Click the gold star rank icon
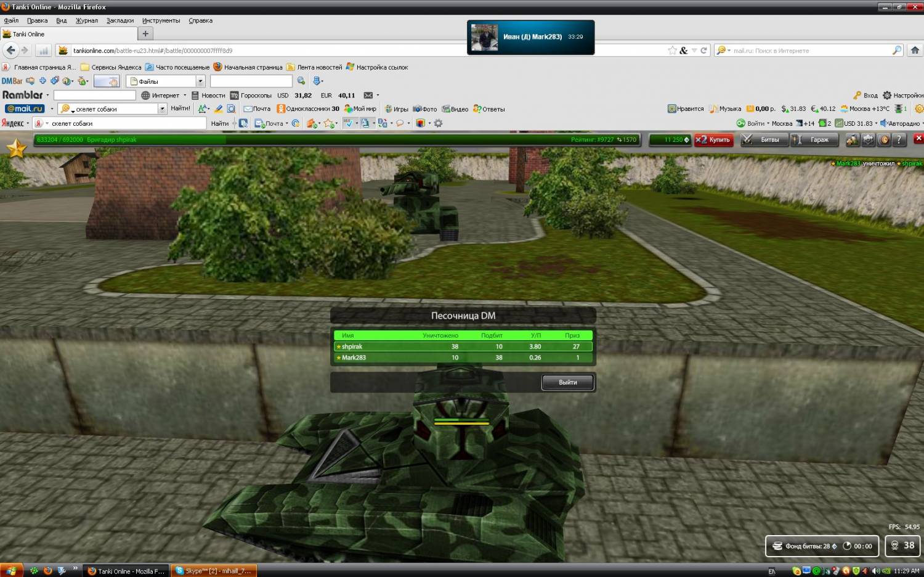 point(17,149)
